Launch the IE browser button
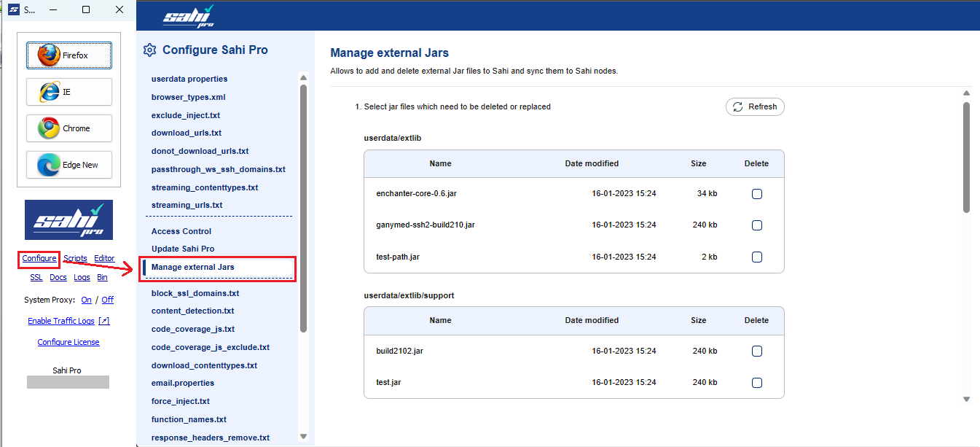Image resolution: width=980 pixels, height=447 pixels. [x=69, y=92]
